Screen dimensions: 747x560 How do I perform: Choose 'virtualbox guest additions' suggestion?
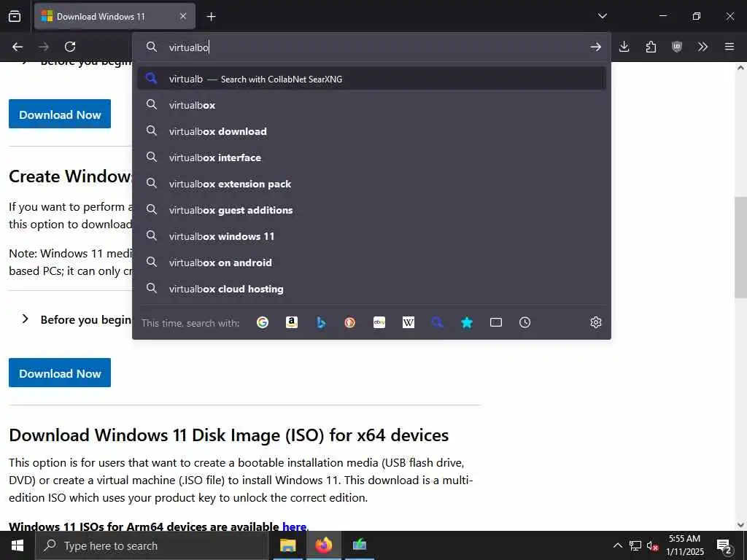coord(371,210)
